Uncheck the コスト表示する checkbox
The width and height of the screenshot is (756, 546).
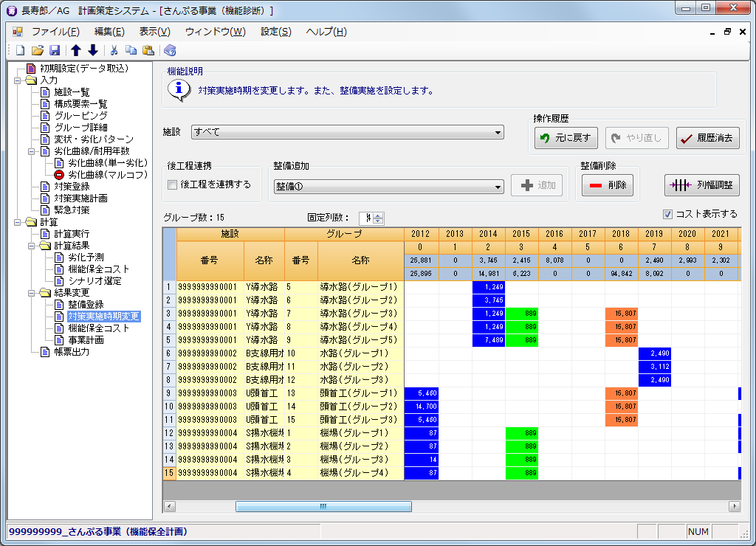667,215
